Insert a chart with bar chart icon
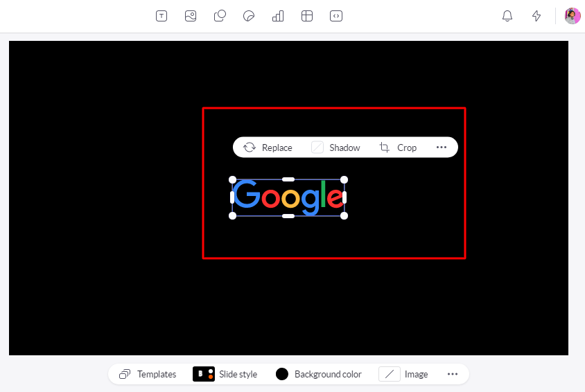585x392 pixels. coord(278,16)
